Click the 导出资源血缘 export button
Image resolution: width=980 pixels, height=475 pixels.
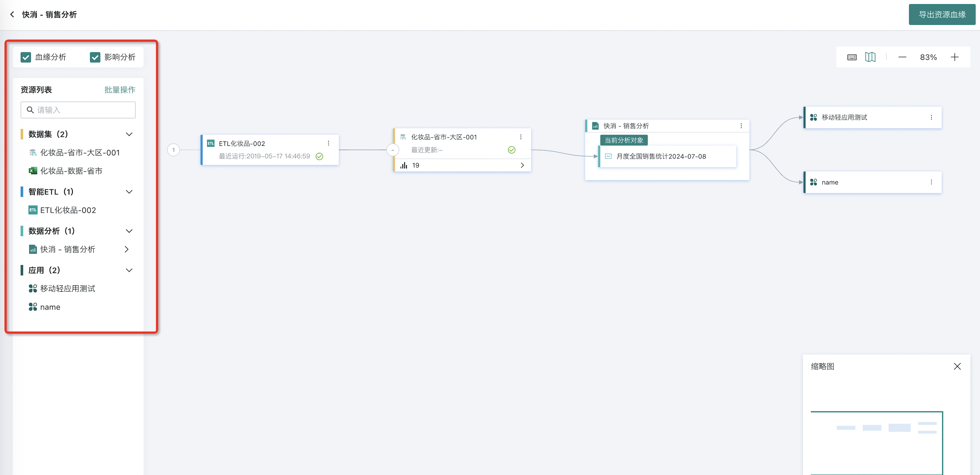[x=942, y=14]
